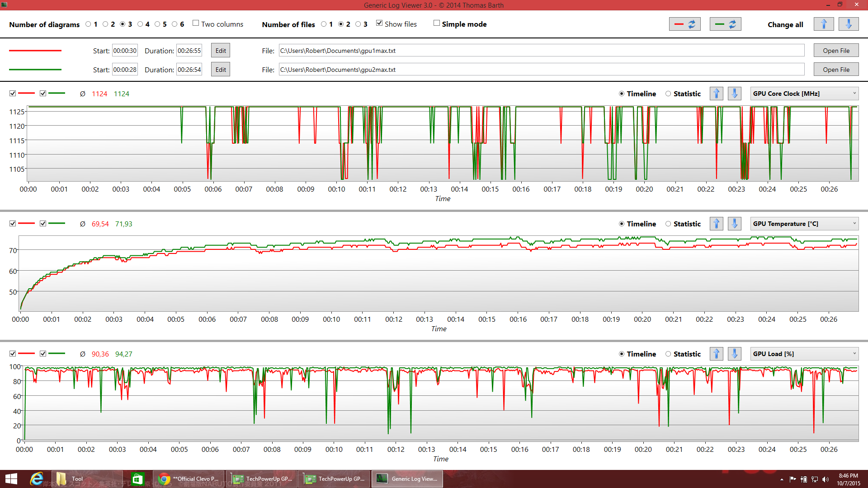Show hidden system tray icons

(x=782, y=479)
